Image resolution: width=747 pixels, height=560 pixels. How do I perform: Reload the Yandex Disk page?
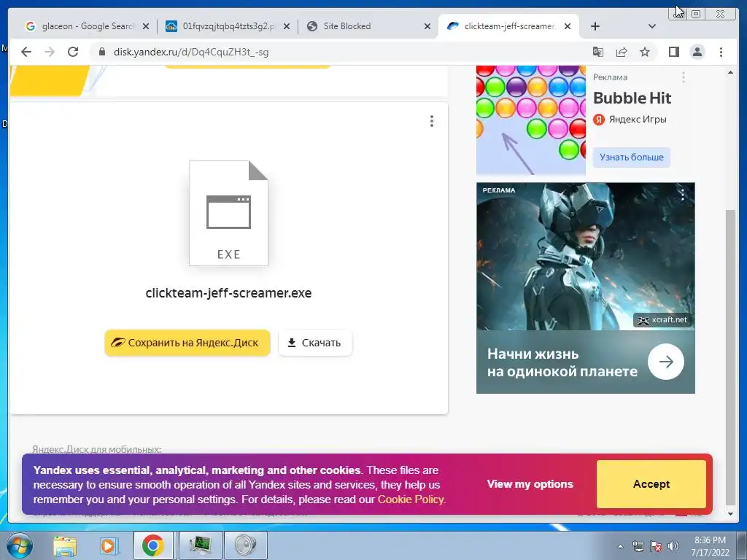tap(73, 52)
